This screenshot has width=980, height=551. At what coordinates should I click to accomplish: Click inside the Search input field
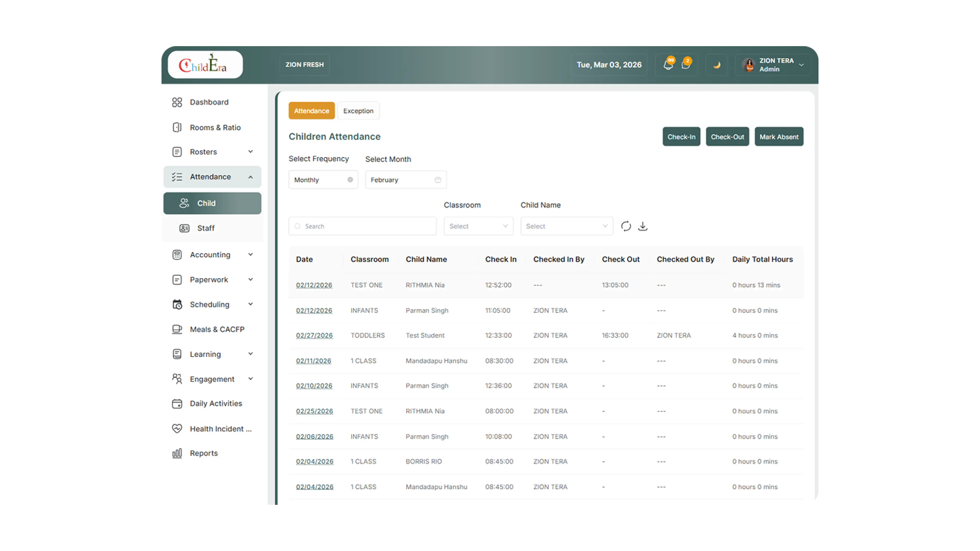362,226
